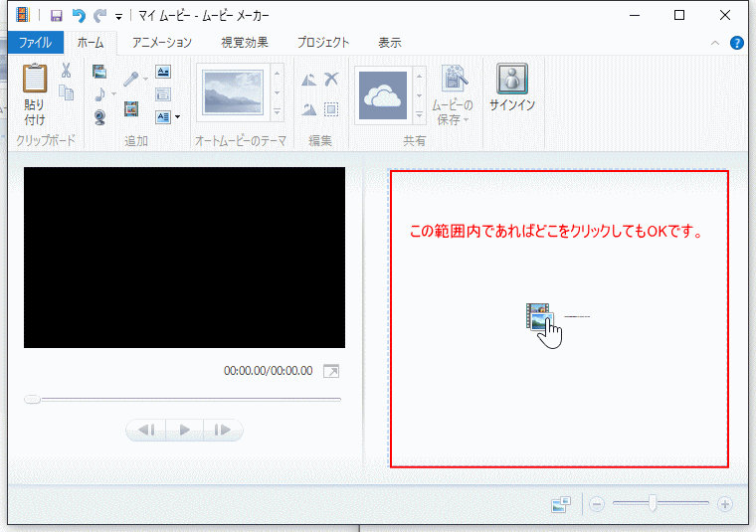Screen dimensions: 756x532
Task: Click the 00:00.00/00:00.00 timecode text
Action: [x=268, y=371]
